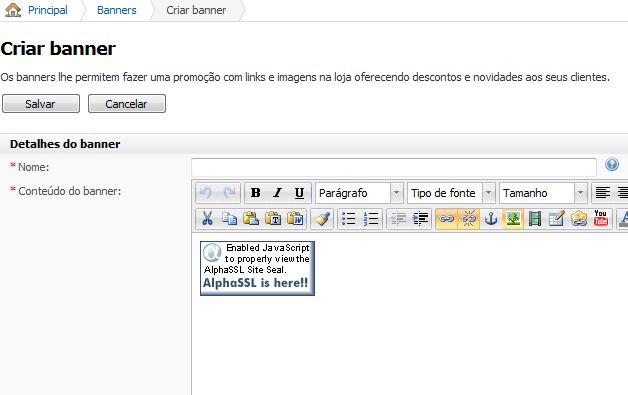Select the AlphaSSL site seal image
Screen dimensions: 628x395
click(x=257, y=268)
